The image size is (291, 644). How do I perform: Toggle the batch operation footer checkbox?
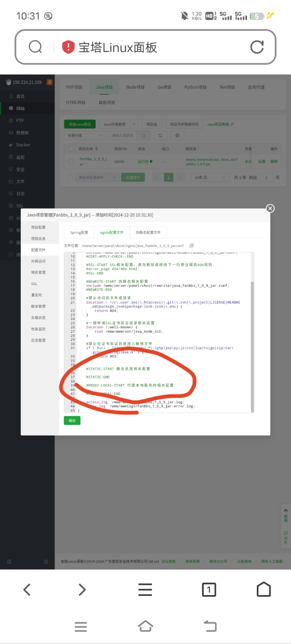70,177
